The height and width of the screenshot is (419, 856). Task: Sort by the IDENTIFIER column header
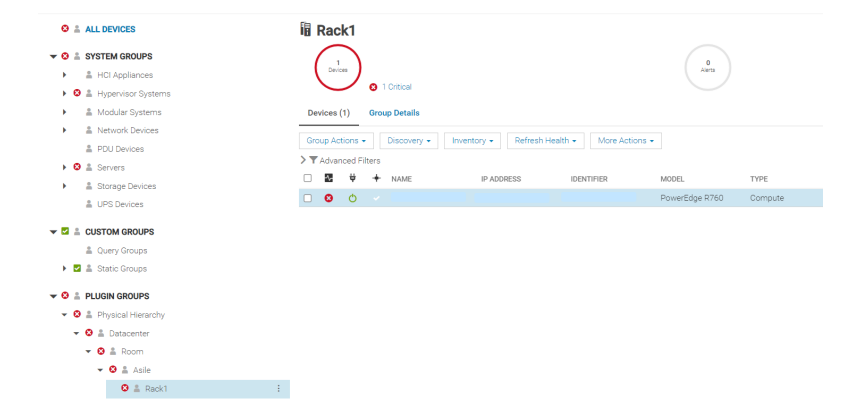coord(589,179)
